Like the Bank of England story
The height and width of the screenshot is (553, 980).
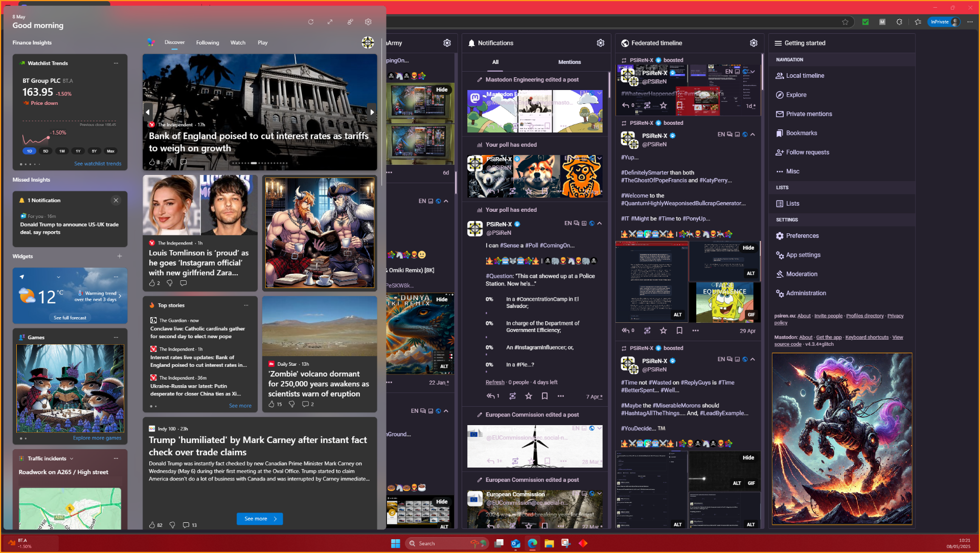point(152,162)
